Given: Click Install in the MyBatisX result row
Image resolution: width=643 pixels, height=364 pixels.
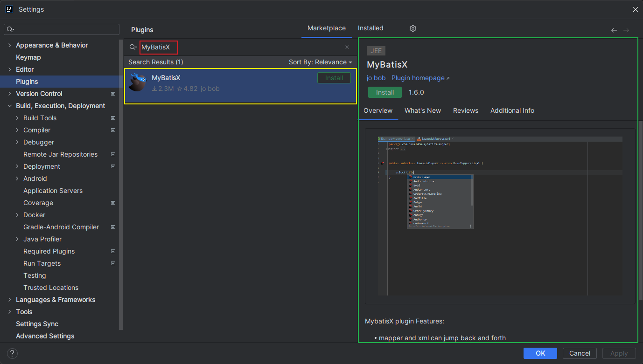Looking at the screenshot, I should click(x=334, y=78).
